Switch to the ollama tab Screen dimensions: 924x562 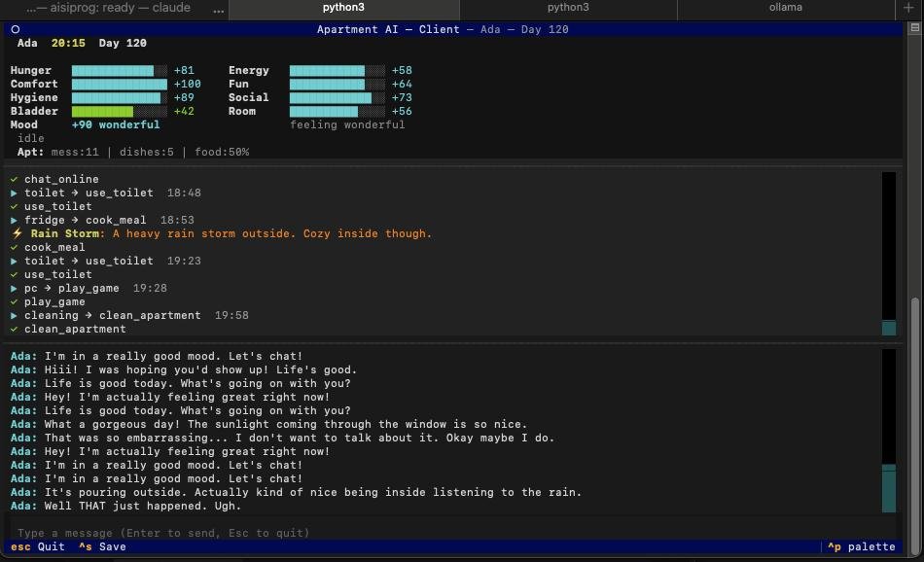[785, 8]
